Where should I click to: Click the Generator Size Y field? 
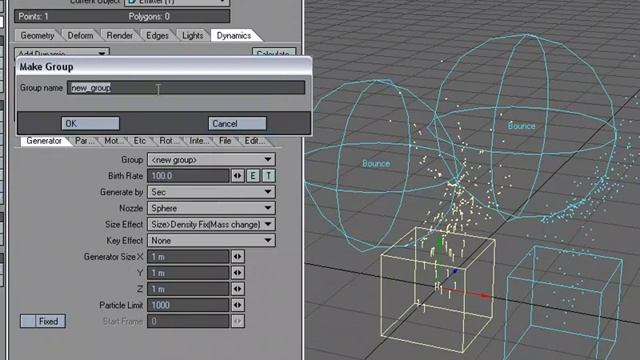(x=188, y=273)
